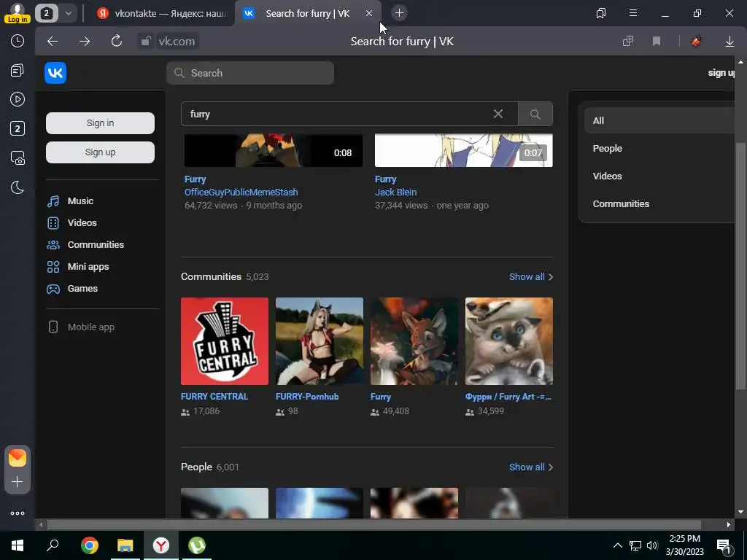Toggle the dark mode moon icon
This screenshot has width=747, height=560.
point(18,187)
